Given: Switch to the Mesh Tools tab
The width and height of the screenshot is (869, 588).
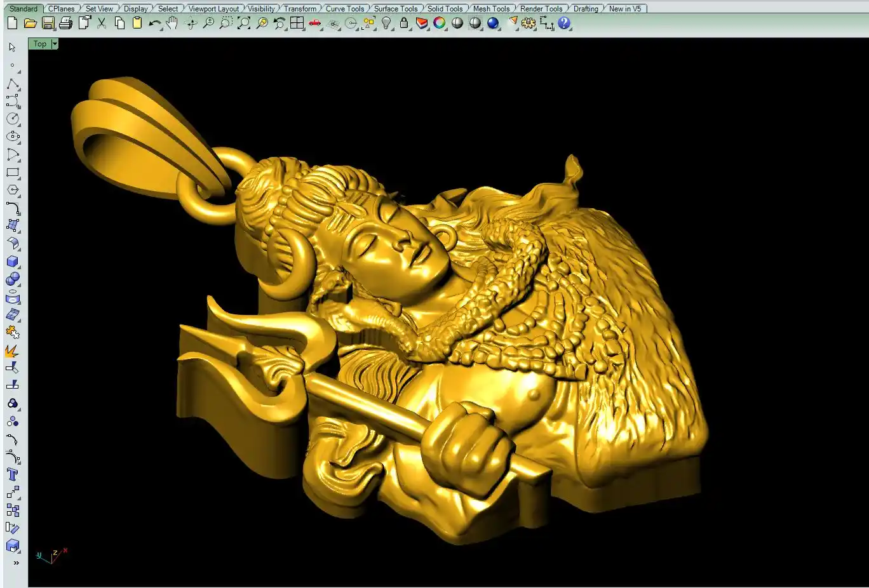Looking at the screenshot, I should point(490,8).
